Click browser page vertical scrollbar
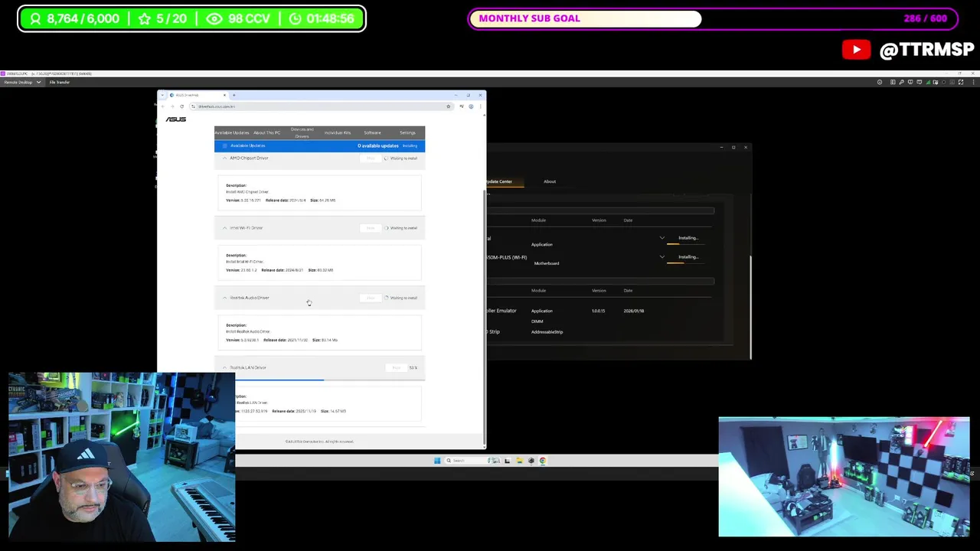Screen dimensions: 980x551 [x=484, y=318]
